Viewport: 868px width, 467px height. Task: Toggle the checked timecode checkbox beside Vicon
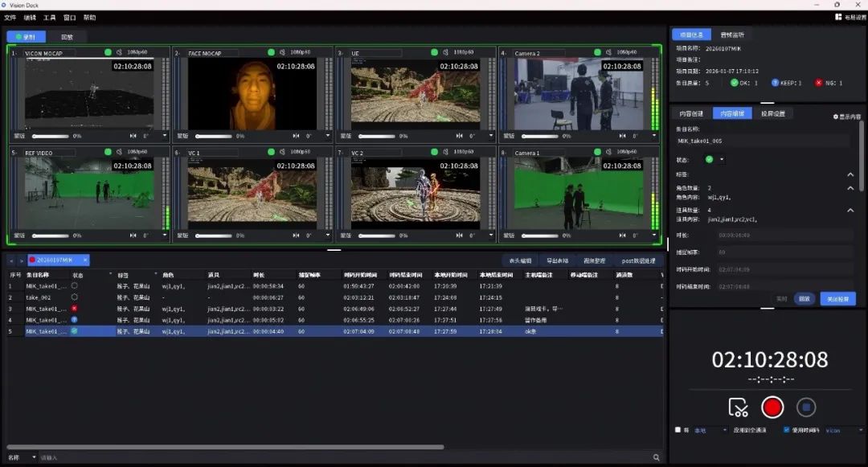pos(786,430)
